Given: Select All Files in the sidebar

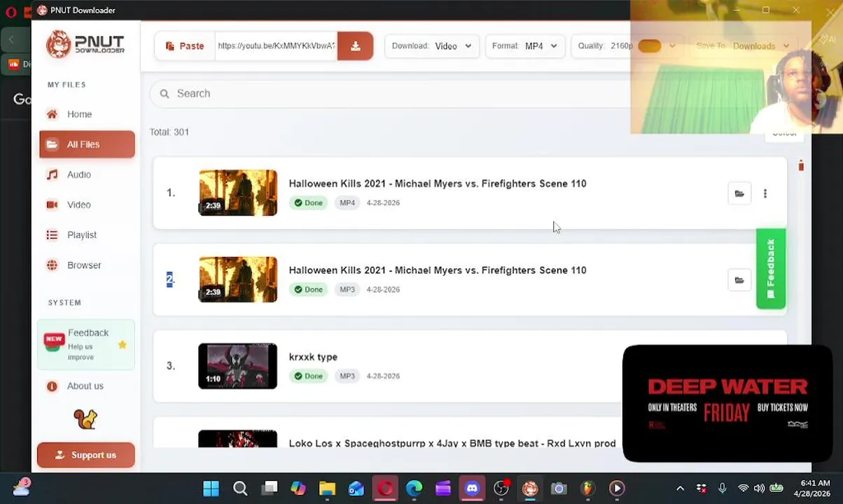Looking at the screenshot, I should [x=87, y=144].
